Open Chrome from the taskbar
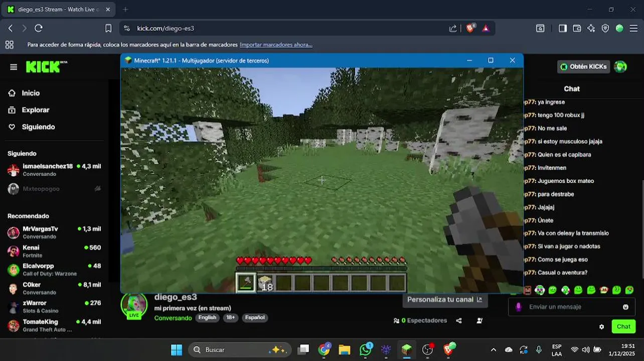644x361 pixels. pyautogui.click(x=325, y=350)
